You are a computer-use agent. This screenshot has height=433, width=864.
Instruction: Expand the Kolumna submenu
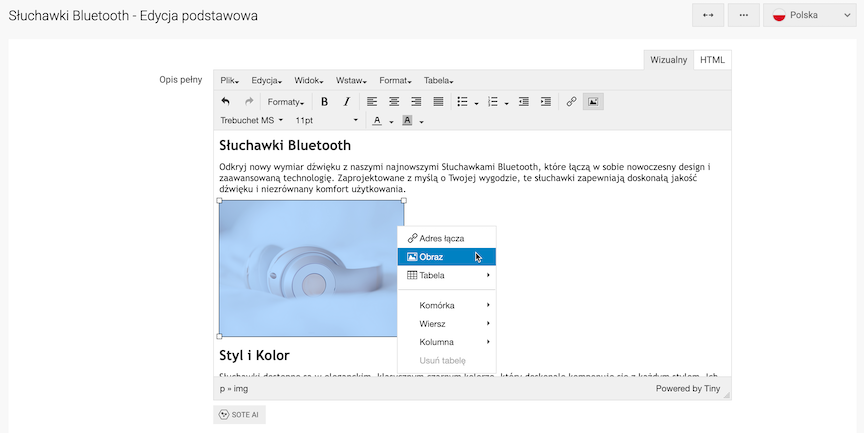pos(447,342)
